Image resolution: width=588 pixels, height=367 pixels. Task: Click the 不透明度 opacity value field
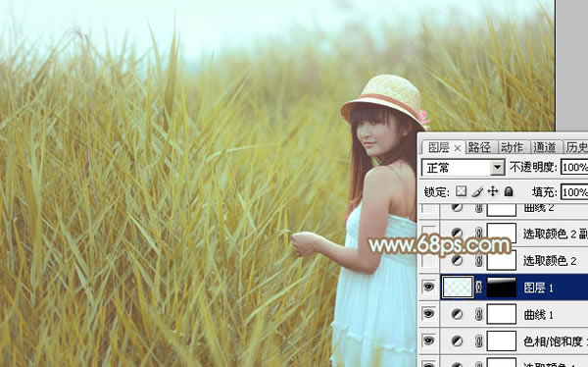click(x=574, y=167)
